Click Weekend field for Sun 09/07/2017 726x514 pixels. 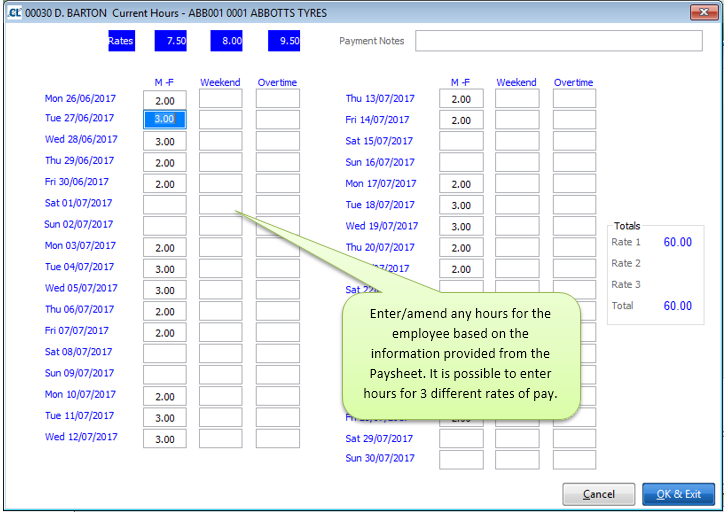coord(220,375)
